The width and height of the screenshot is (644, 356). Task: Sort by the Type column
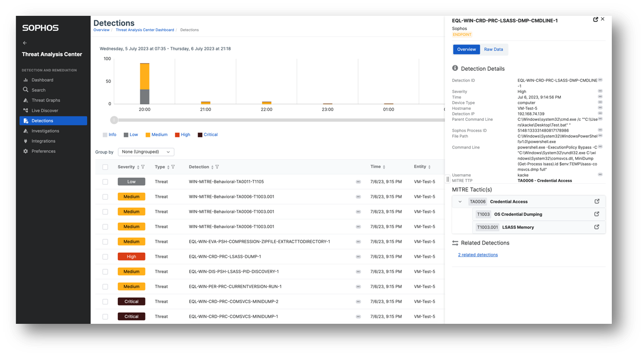pos(168,167)
